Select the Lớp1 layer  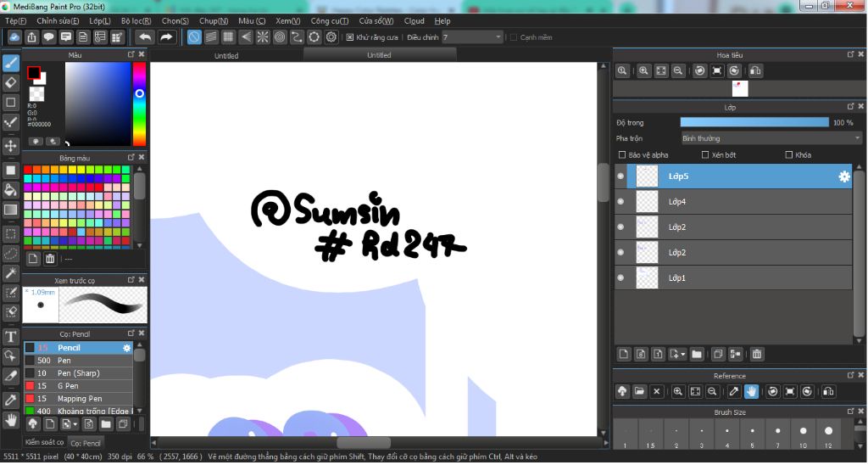[x=733, y=277]
